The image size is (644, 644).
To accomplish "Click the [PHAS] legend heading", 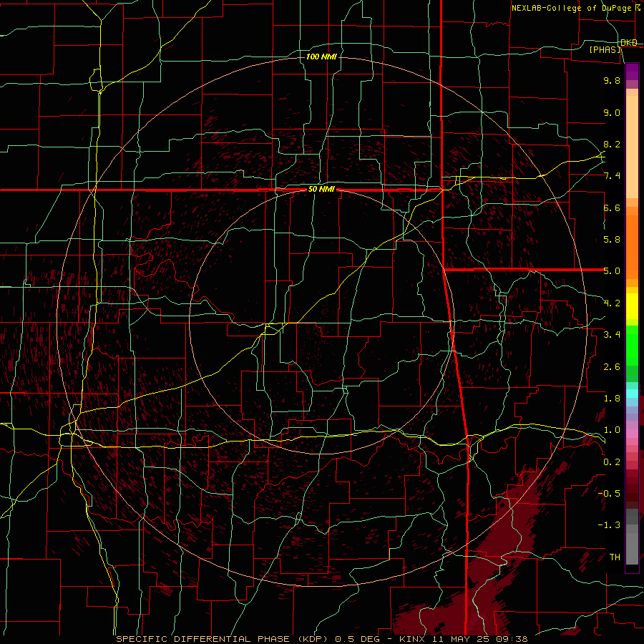I will pyautogui.click(x=605, y=49).
